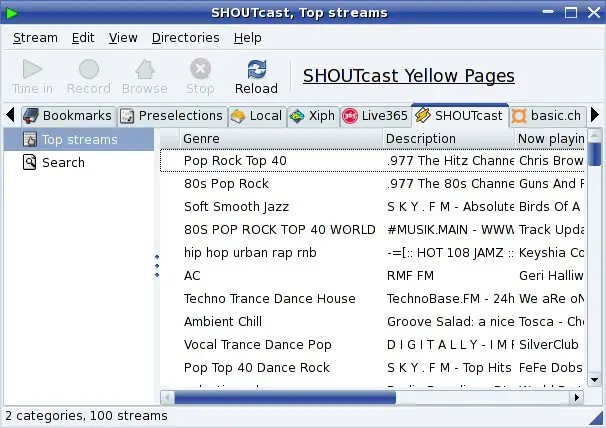Click the Preselections tab icon
Image resolution: width=606 pixels, height=428 pixels.
[127, 116]
